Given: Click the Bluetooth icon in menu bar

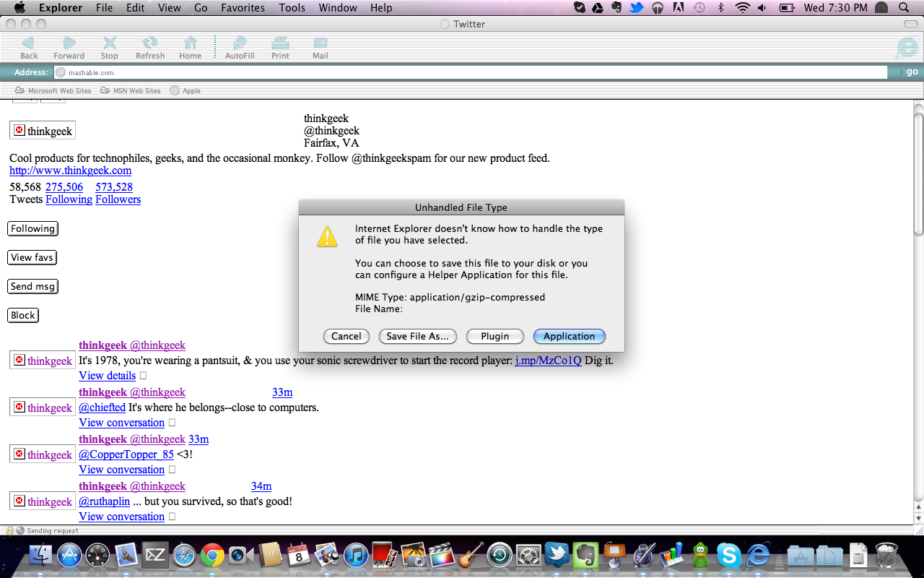Looking at the screenshot, I should pos(720,8).
